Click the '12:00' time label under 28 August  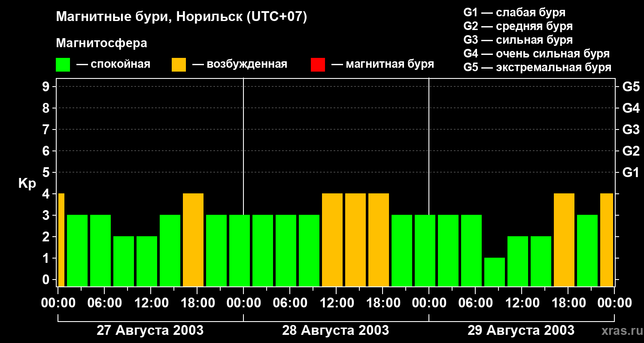tap(336, 303)
